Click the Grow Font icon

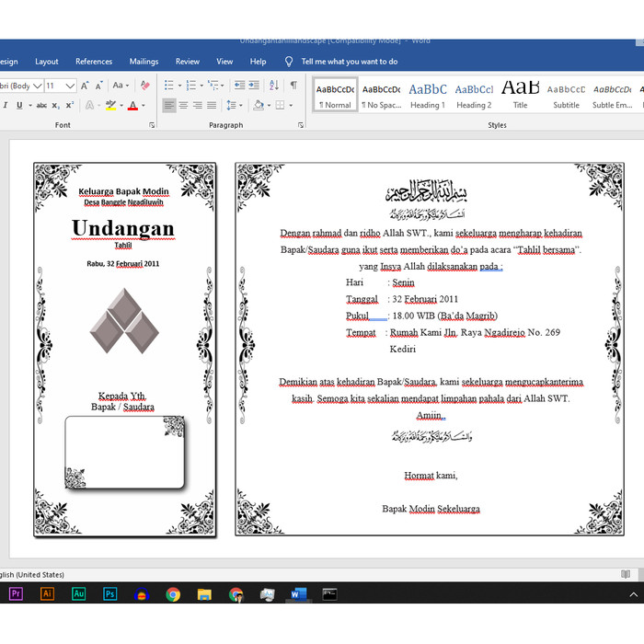[x=85, y=86]
